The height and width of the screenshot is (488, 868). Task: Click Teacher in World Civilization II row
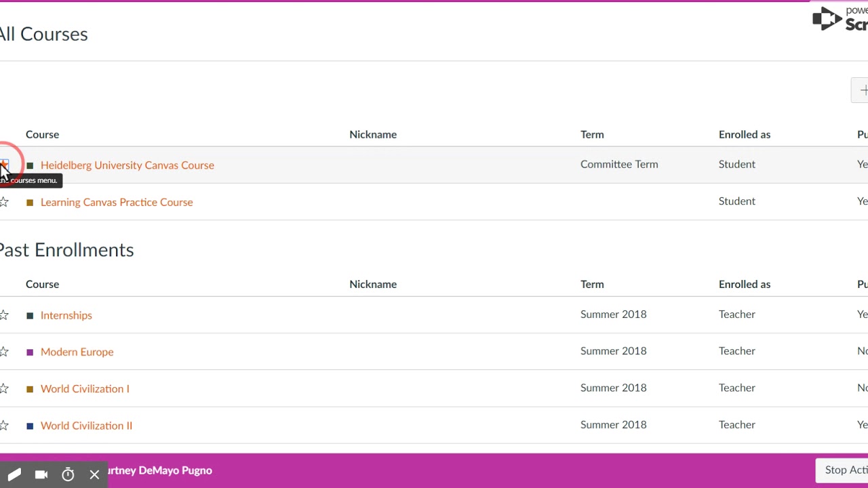coord(737,424)
